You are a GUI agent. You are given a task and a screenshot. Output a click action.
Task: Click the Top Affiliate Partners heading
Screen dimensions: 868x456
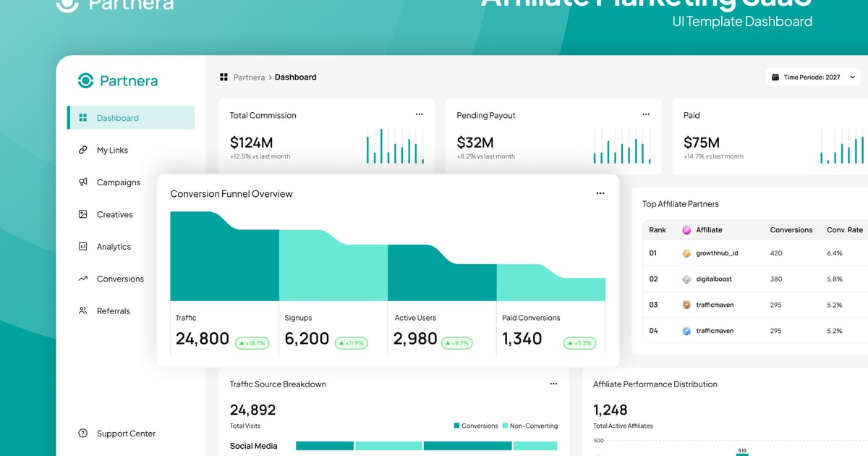click(x=681, y=204)
